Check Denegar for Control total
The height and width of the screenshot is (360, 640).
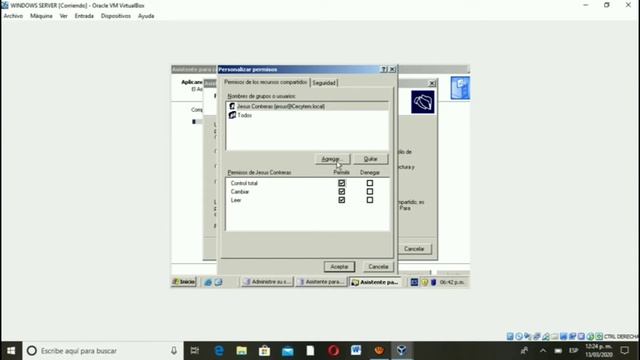pos(370,183)
